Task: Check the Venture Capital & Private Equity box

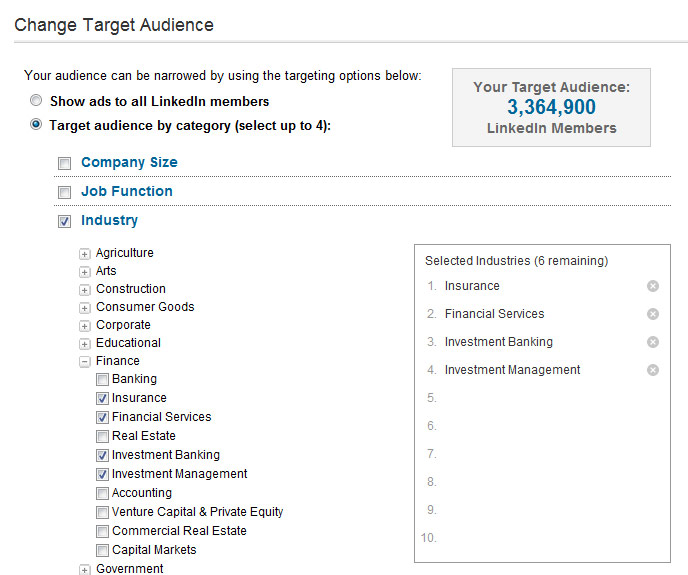Action: tap(102, 512)
